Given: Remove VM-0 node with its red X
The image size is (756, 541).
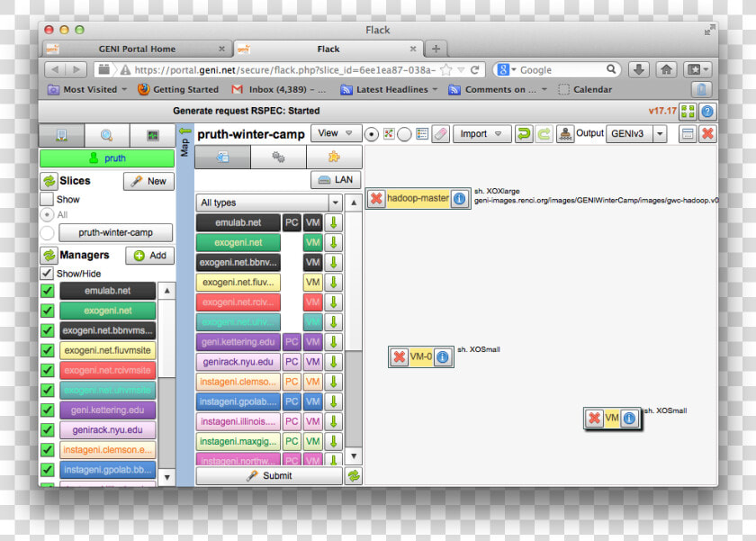Looking at the screenshot, I should pyautogui.click(x=400, y=356).
